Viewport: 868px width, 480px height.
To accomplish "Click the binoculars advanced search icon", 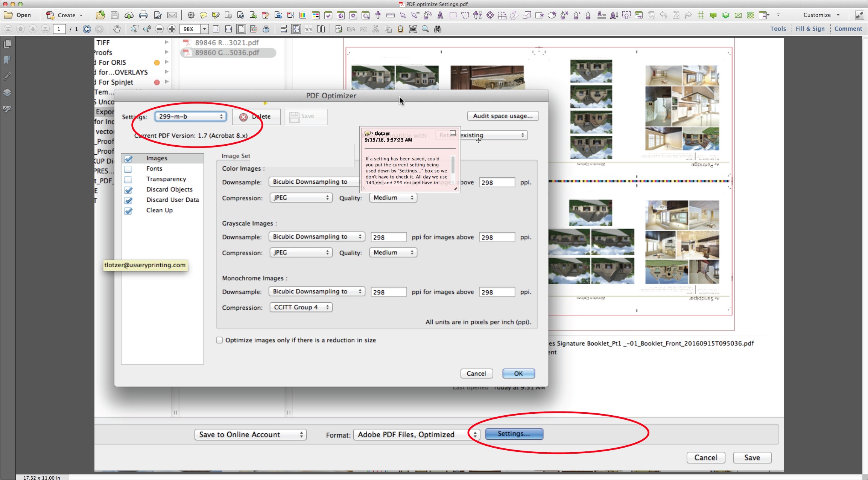I will pos(438,29).
